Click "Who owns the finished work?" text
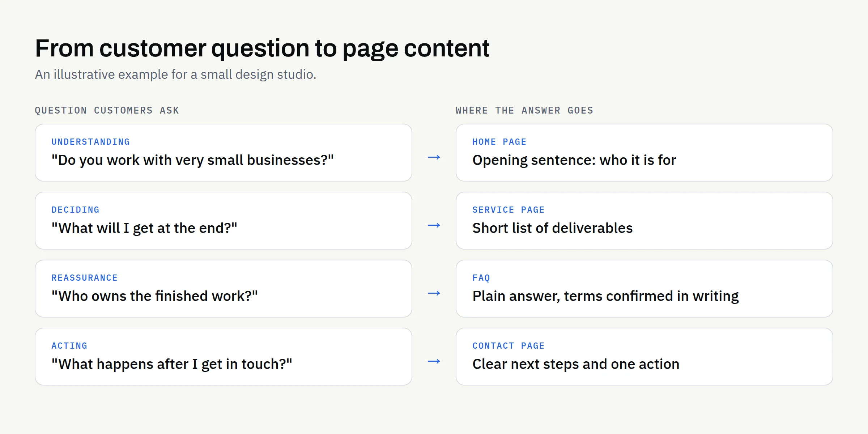This screenshot has width=868, height=434. tap(154, 296)
